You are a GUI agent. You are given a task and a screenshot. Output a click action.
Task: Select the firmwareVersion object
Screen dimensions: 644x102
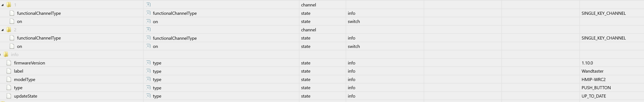tap(29, 63)
